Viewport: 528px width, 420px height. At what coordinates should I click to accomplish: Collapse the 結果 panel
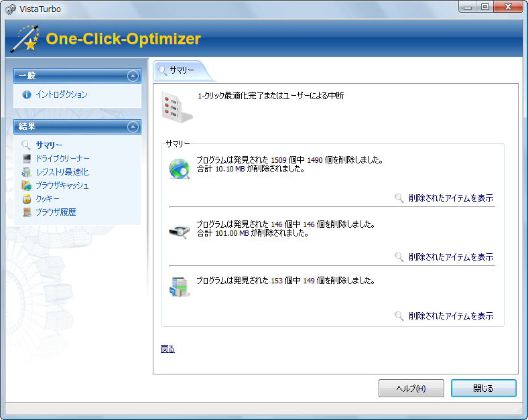click(133, 127)
